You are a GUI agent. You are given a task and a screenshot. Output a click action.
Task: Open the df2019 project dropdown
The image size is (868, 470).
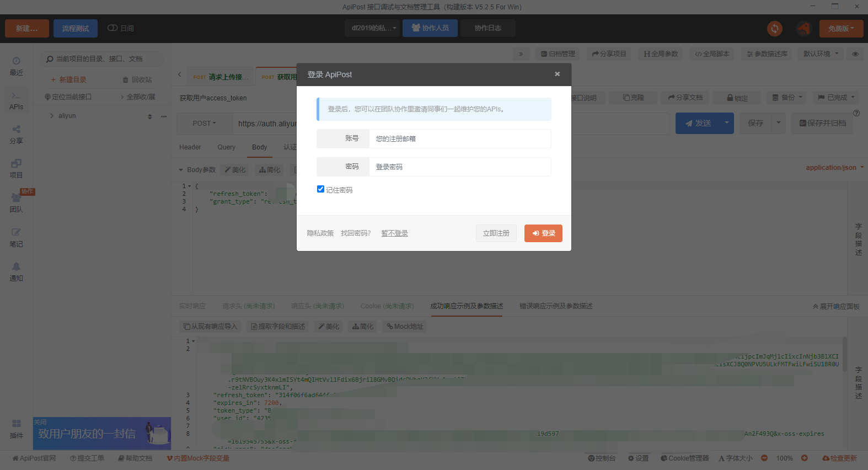372,28
